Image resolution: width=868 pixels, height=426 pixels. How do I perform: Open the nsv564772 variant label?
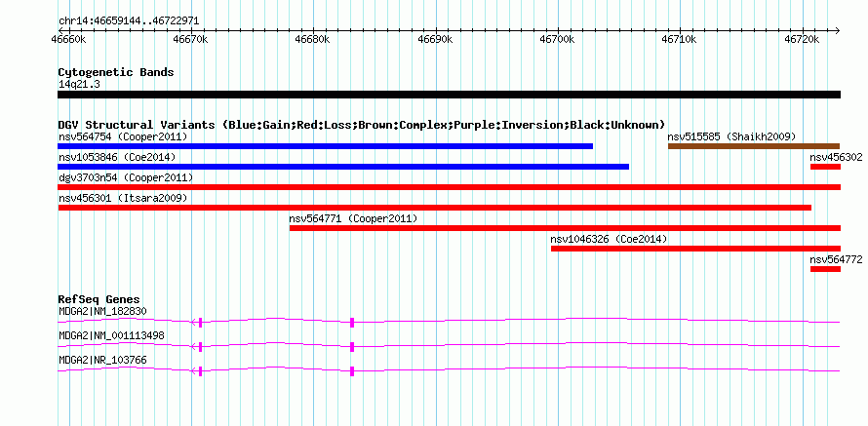tap(836, 259)
